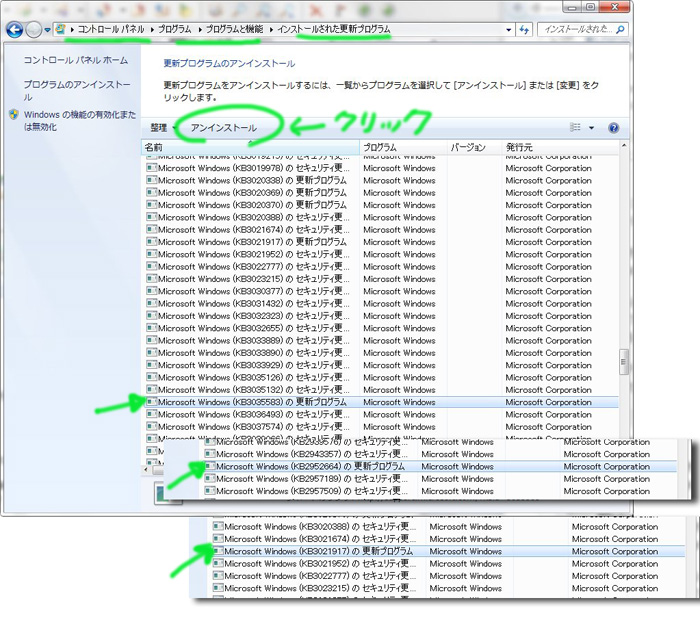Open the コントロール パネル ホーム link
Image resolution: width=700 pixels, height=622 pixels.
(75, 60)
